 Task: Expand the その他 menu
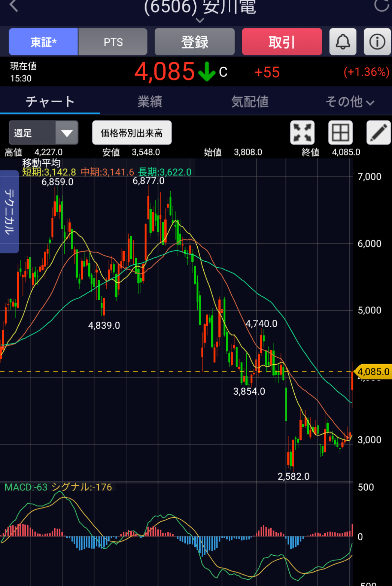click(349, 101)
